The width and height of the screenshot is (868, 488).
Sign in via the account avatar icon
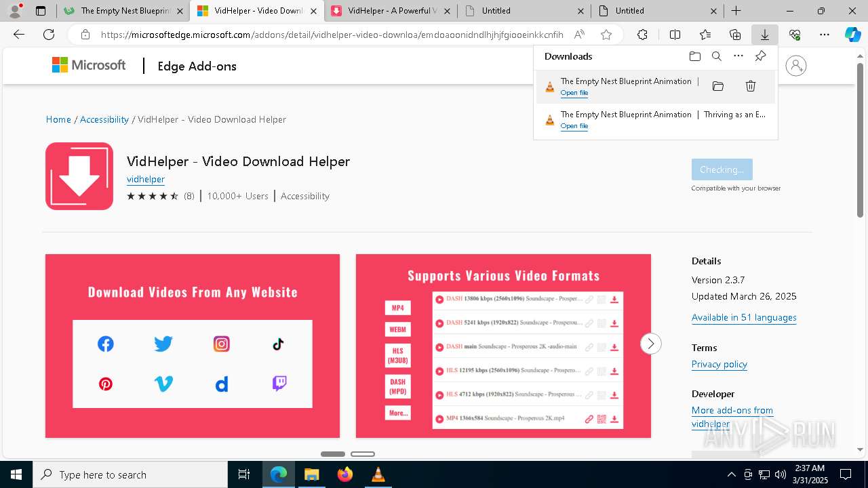795,66
